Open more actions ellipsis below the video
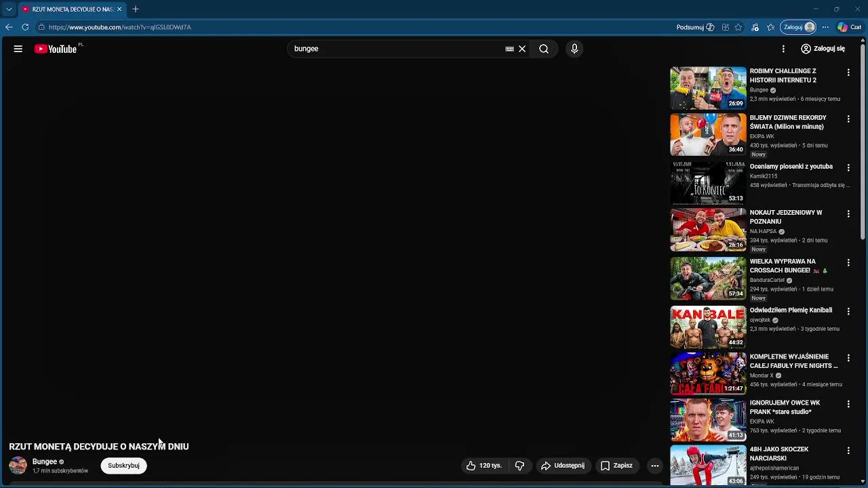 [654, 466]
